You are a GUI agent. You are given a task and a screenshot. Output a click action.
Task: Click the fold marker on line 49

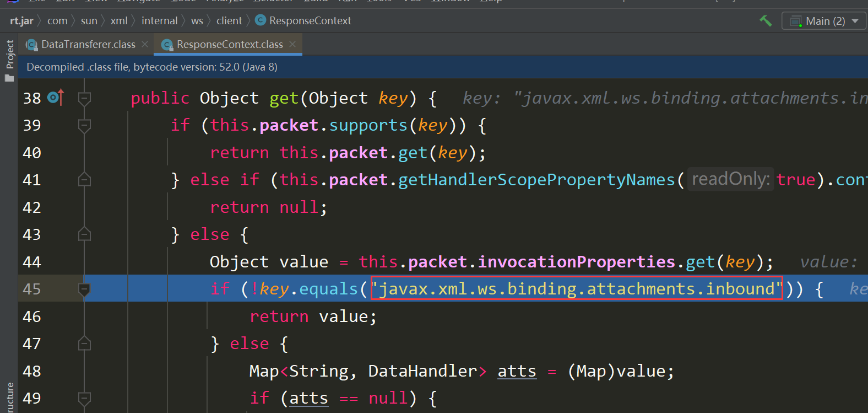click(84, 398)
